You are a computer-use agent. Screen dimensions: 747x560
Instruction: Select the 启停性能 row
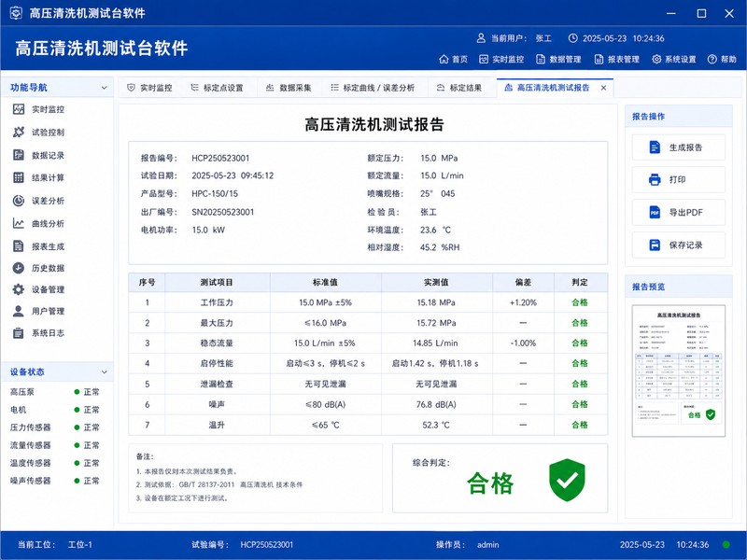pyautogui.click(x=368, y=363)
